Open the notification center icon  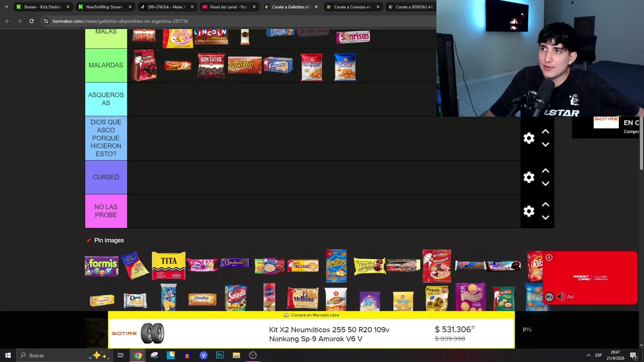pos(633,355)
